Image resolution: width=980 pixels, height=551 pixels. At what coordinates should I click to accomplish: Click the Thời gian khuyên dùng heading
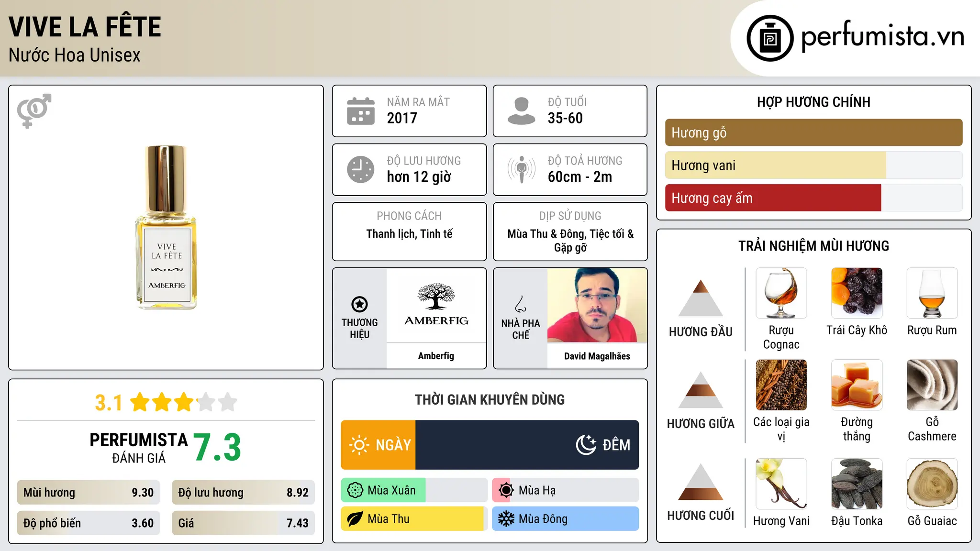490,399
